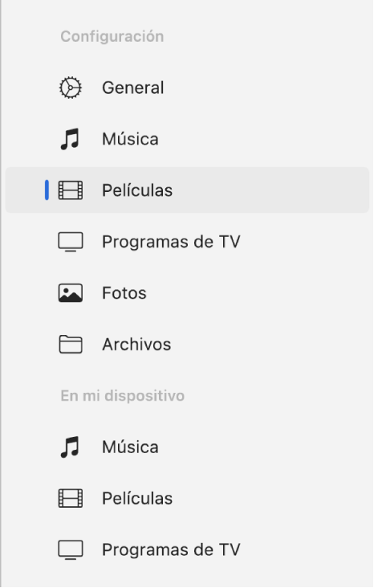
Task: Select the highlighted Películas label
Action: coord(137,190)
